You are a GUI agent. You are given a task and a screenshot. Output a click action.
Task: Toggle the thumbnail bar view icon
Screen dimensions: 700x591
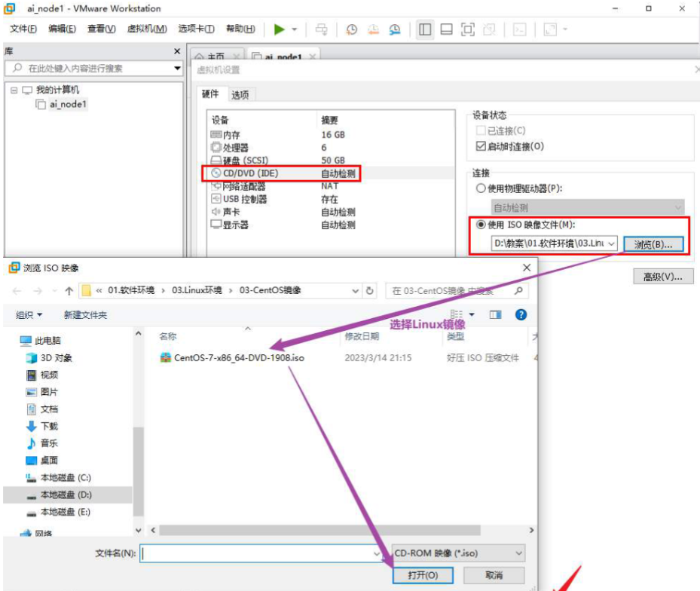pos(446,29)
